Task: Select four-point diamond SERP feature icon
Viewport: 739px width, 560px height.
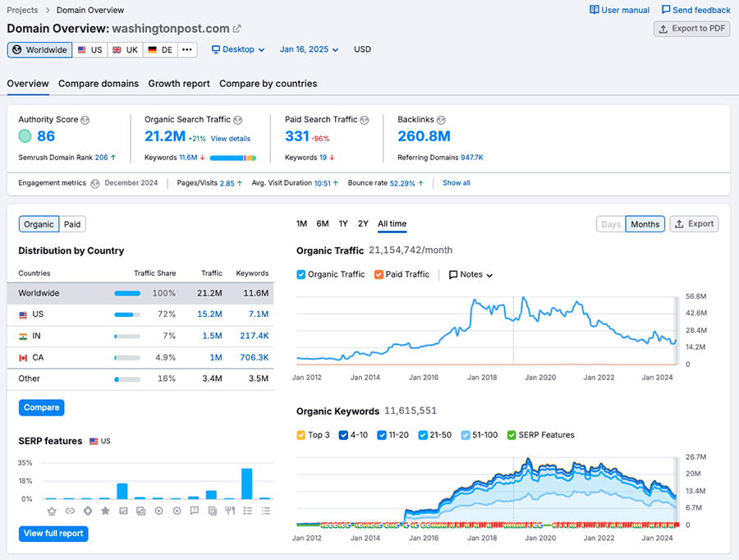Action: click(x=88, y=511)
